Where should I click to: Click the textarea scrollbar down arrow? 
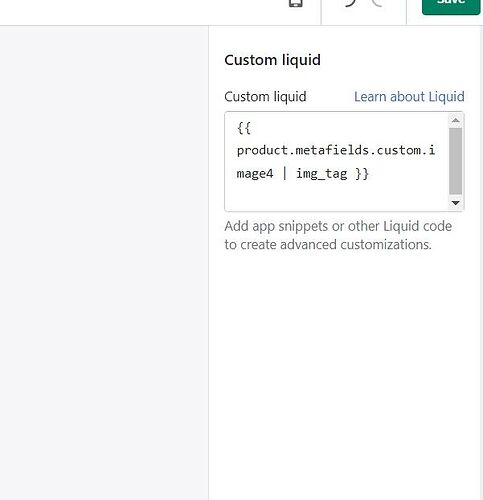click(x=455, y=203)
